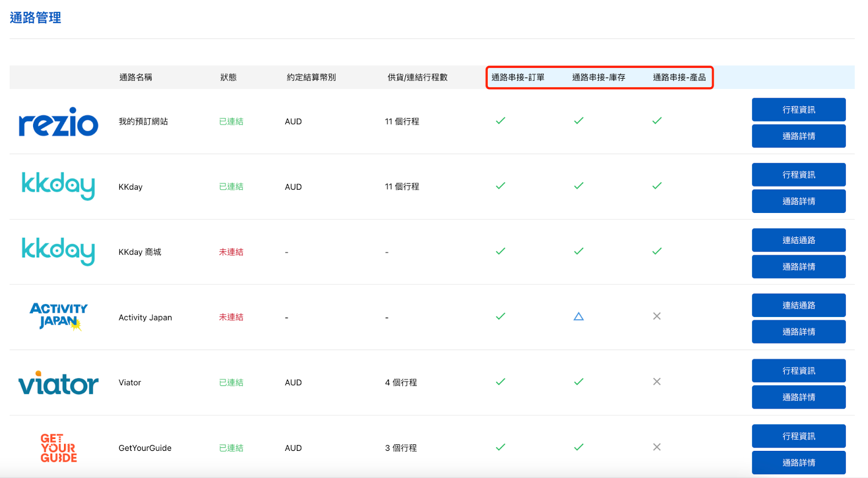Click the Viator logo
The image size is (868, 478).
click(59, 383)
